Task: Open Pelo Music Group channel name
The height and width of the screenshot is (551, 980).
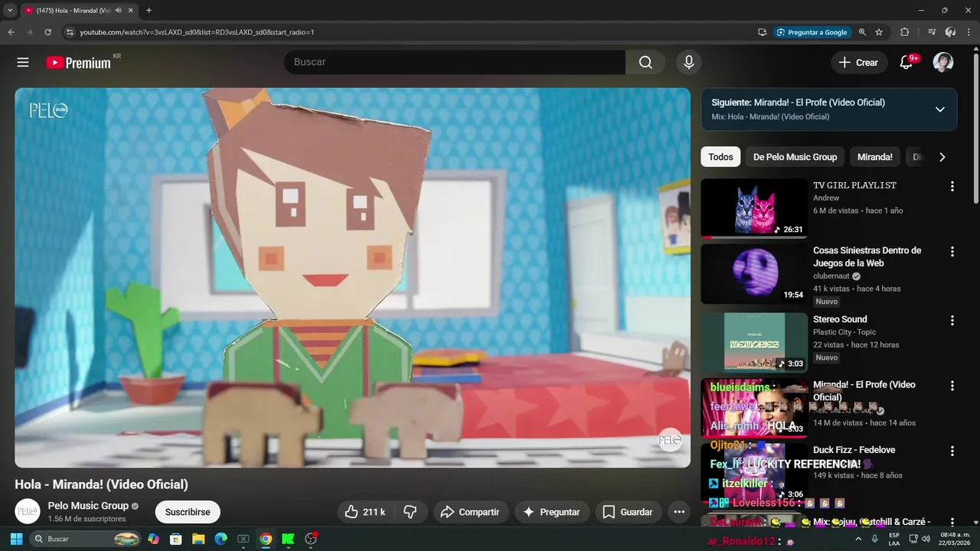Action: [x=88, y=506]
